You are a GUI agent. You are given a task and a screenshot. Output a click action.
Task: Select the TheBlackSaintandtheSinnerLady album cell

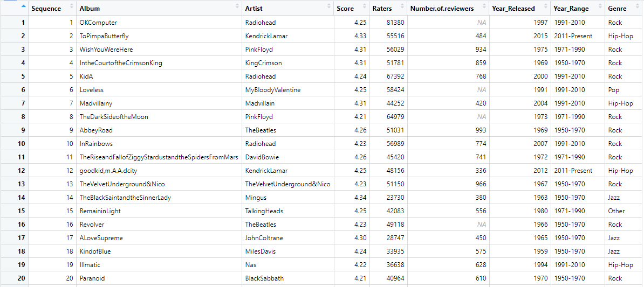159,198
